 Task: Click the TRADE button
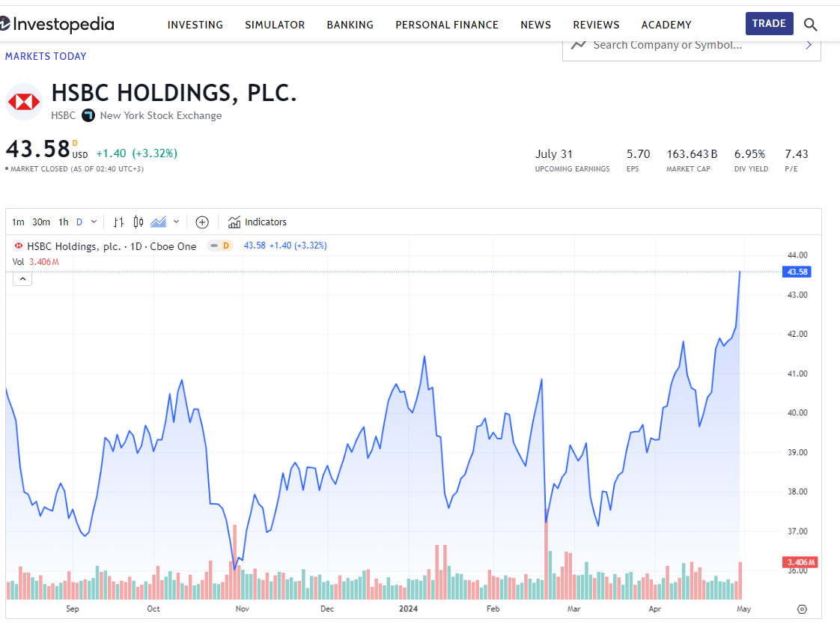pos(770,23)
